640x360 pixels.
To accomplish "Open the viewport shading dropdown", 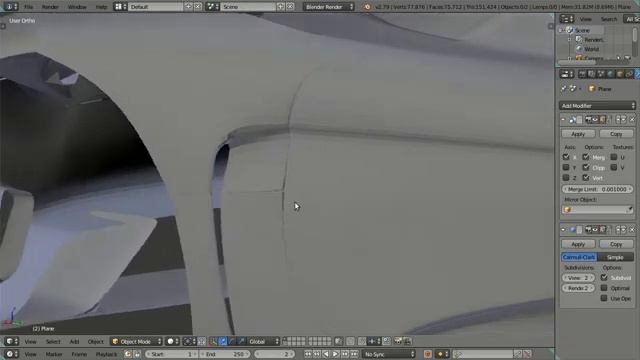I will (173, 342).
